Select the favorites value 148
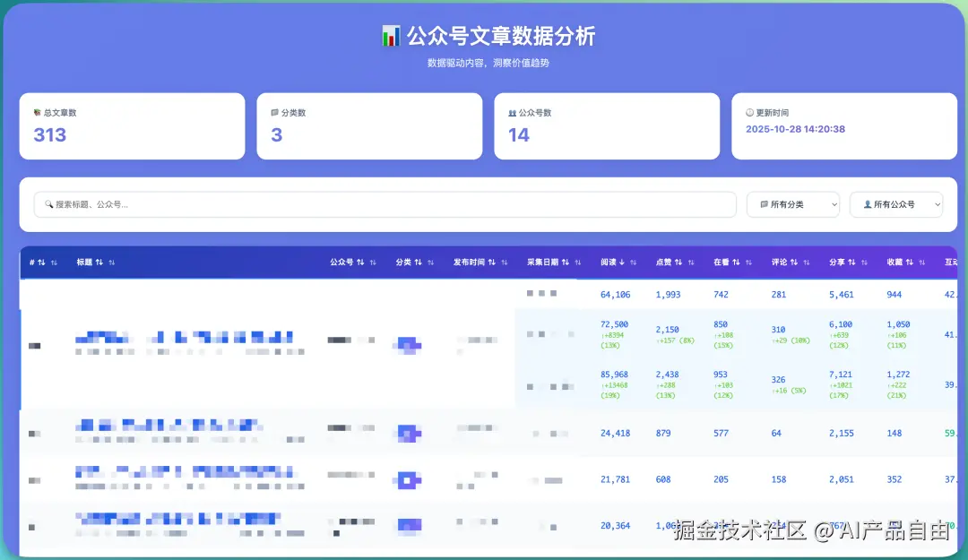The height and width of the screenshot is (560, 968). [894, 434]
